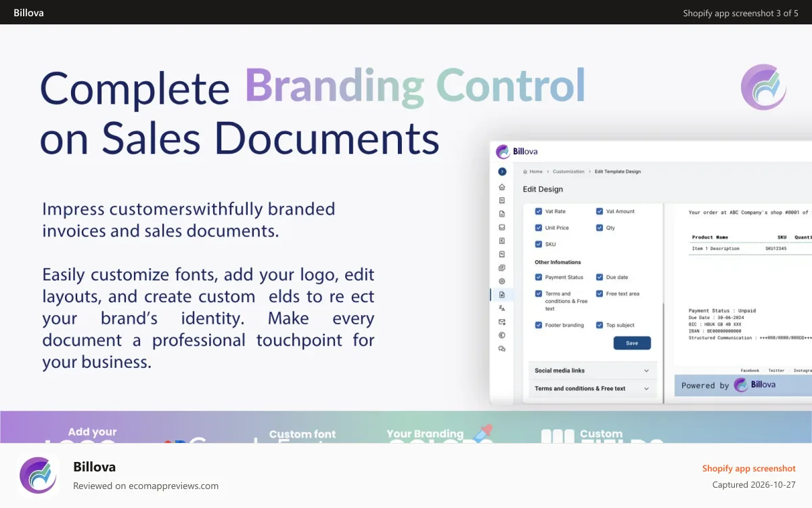
Task: Click the SKU column header in preview
Action: 782,237
